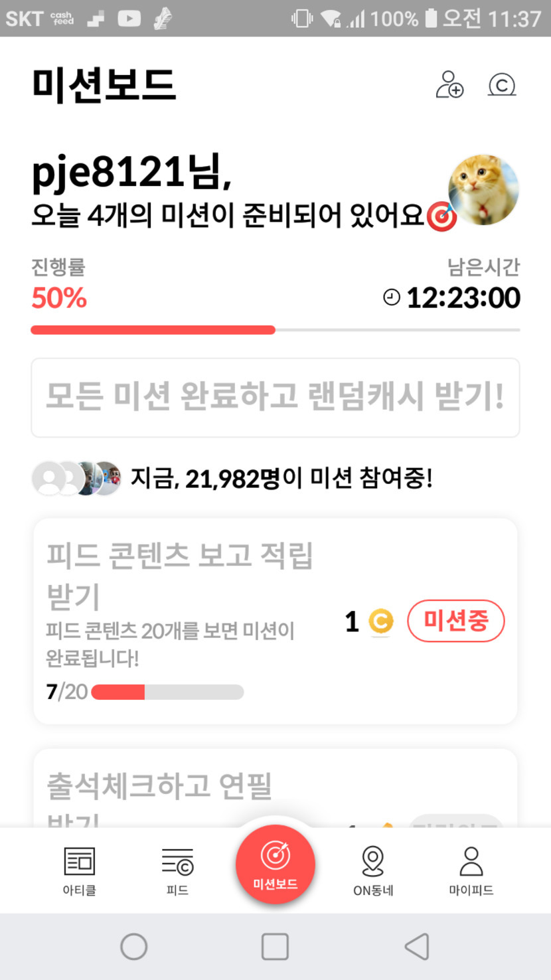
Task: Open the recent apps square button
Action: (275, 947)
